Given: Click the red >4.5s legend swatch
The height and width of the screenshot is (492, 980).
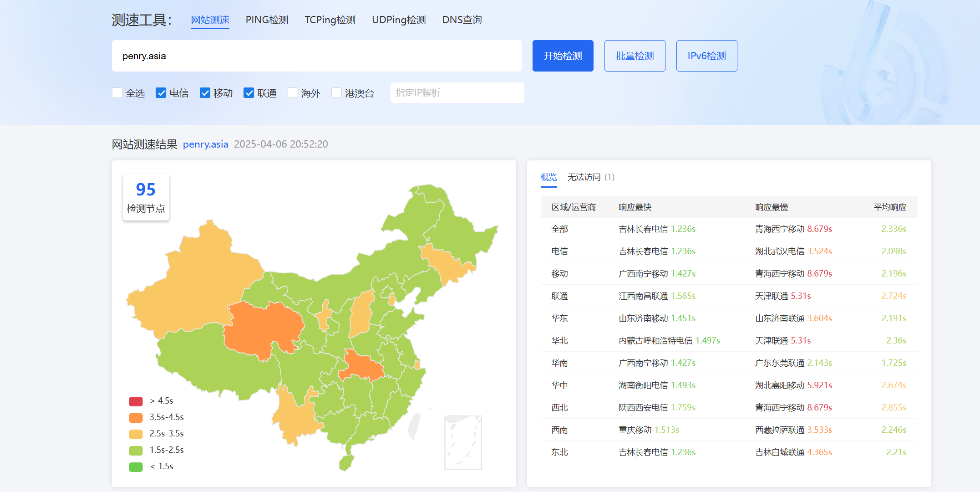Looking at the screenshot, I should pos(136,401).
